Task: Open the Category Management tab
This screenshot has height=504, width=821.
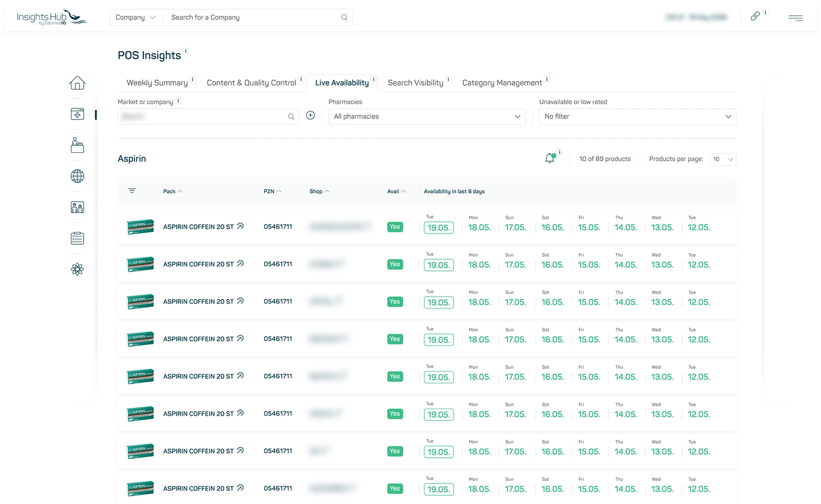Action: click(x=502, y=83)
